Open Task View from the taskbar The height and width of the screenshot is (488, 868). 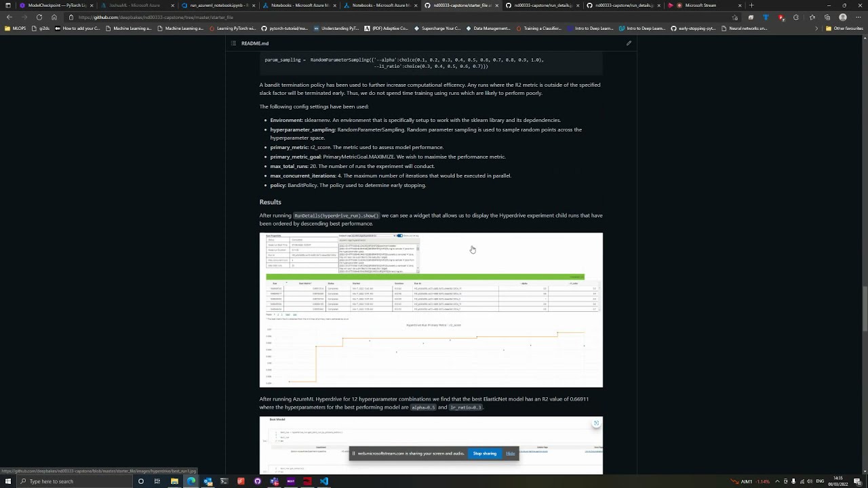[x=157, y=481]
